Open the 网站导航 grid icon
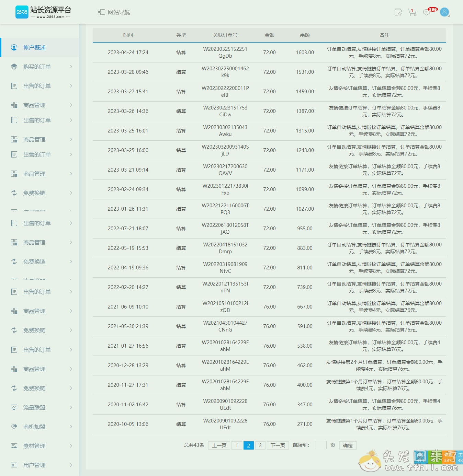Image resolution: width=463 pixels, height=476 pixels. coord(101,12)
